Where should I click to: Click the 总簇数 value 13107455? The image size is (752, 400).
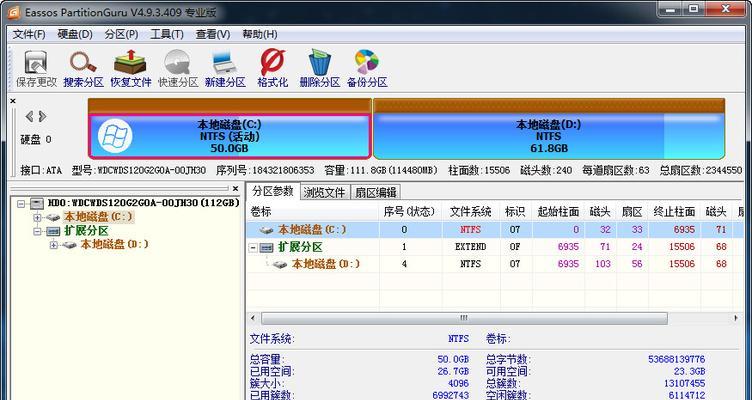pyautogui.click(x=684, y=384)
